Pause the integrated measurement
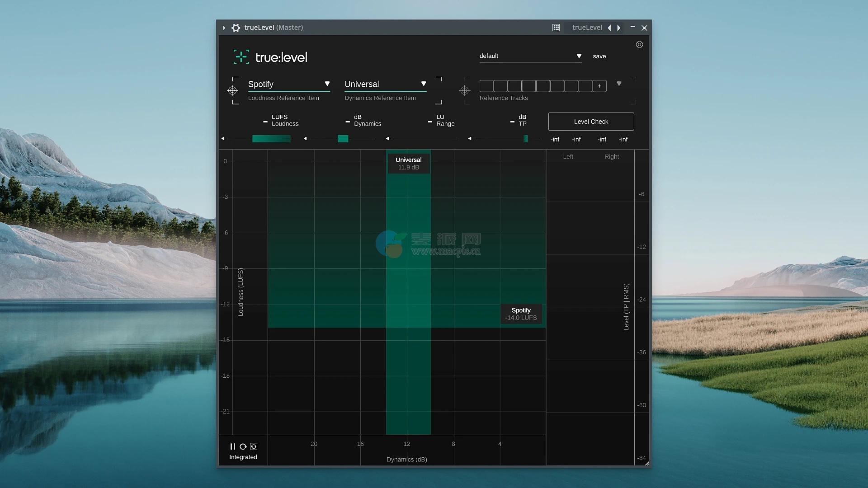This screenshot has width=868, height=488. (232, 446)
